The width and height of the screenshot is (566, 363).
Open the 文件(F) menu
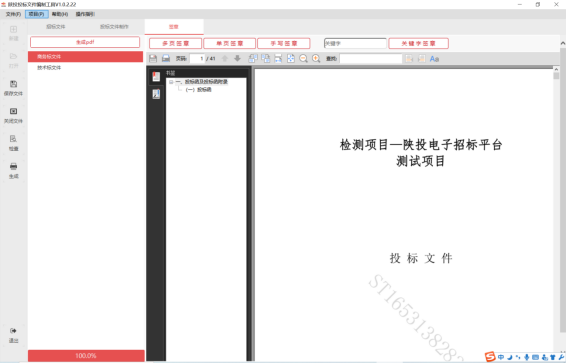13,14
